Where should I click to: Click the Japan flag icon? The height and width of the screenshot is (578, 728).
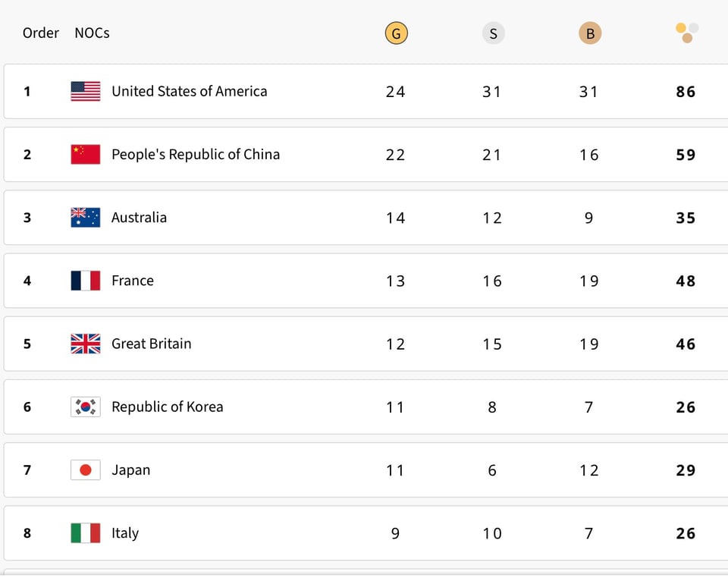pyautogui.click(x=86, y=470)
